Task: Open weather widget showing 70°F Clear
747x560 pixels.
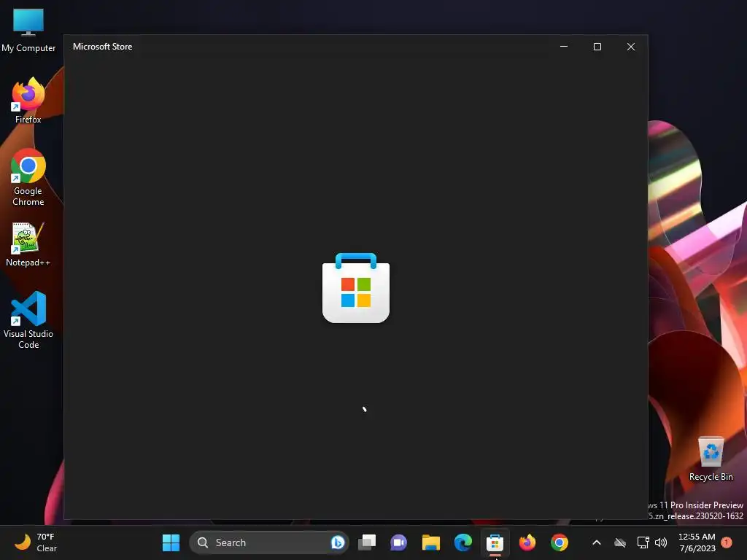Action: coord(36,542)
